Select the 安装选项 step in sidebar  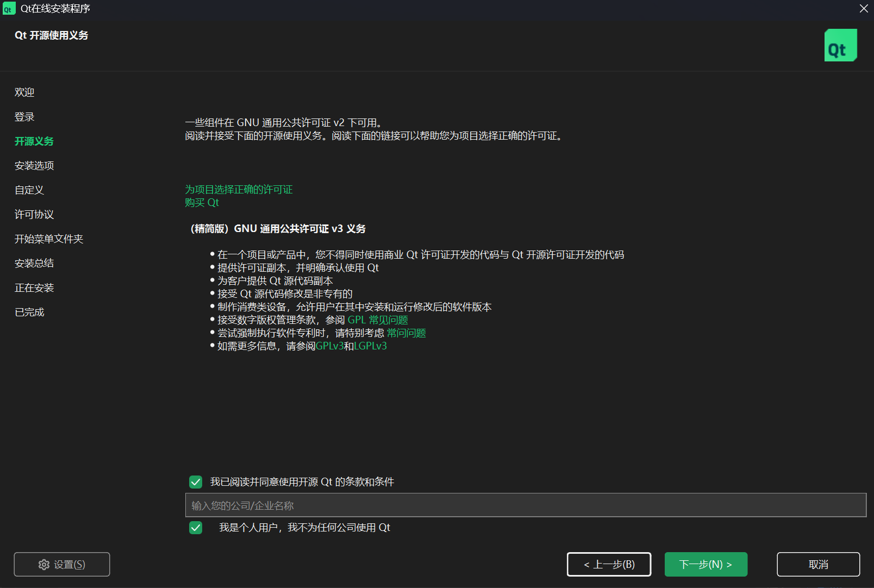[34, 166]
